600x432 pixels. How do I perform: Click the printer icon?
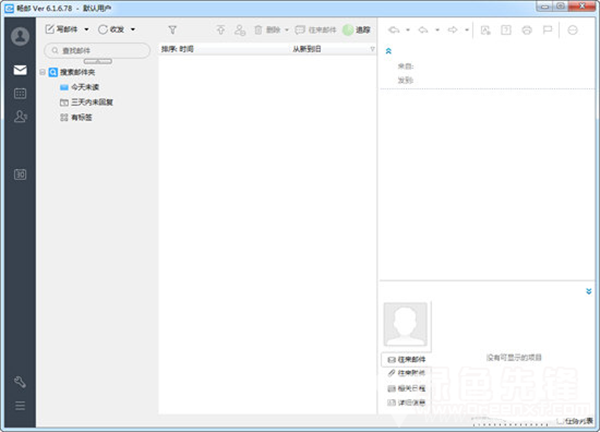tap(527, 30)
